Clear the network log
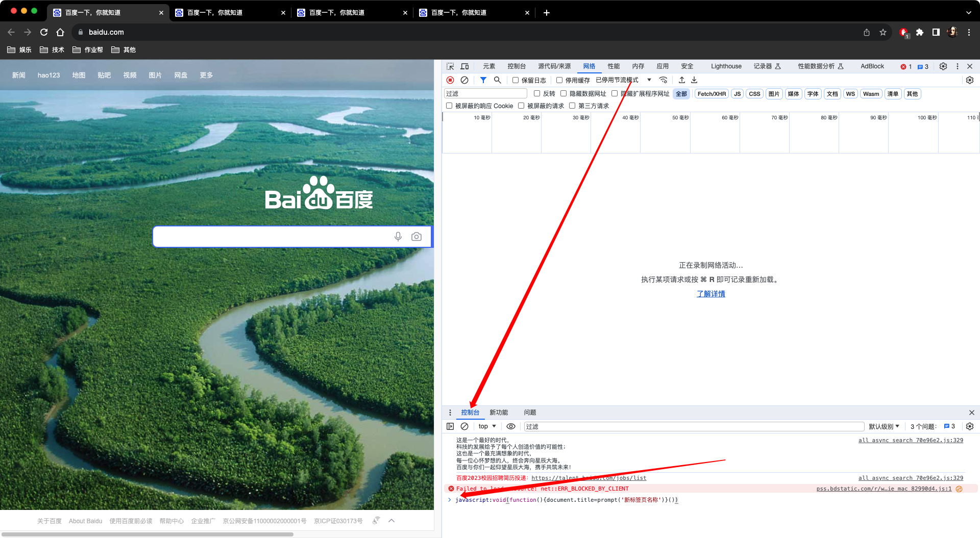Viewport: 980px width, 538px height. click(x=464, y=80)
